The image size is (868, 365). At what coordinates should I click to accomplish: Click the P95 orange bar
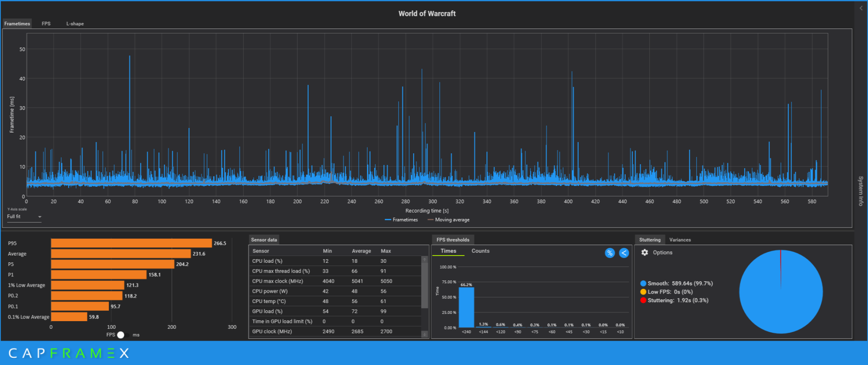131,243
